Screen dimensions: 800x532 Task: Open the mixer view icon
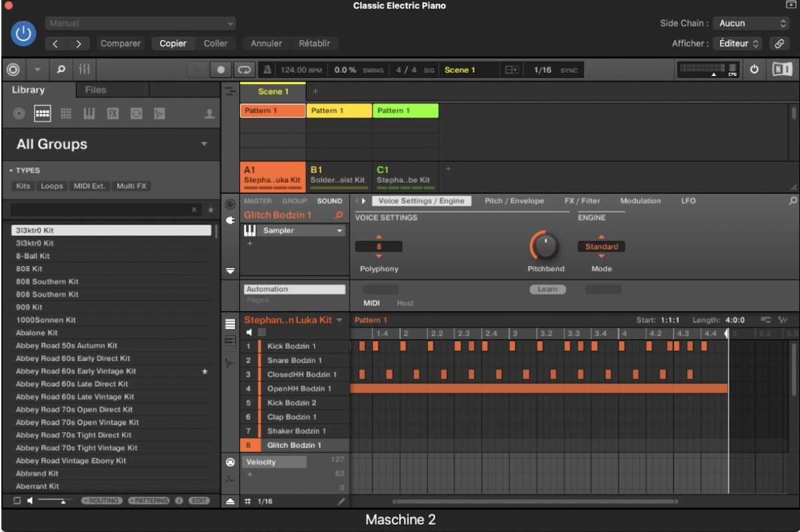click(x=85, y=69)
